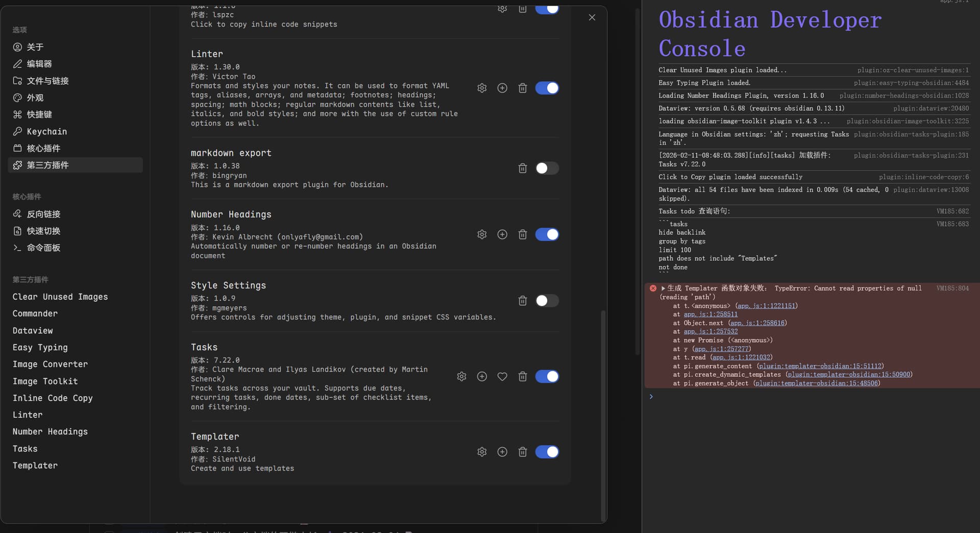Open Templater plugin options gear
The height and width of the screenshot is (533, 980).
point(482,452)
